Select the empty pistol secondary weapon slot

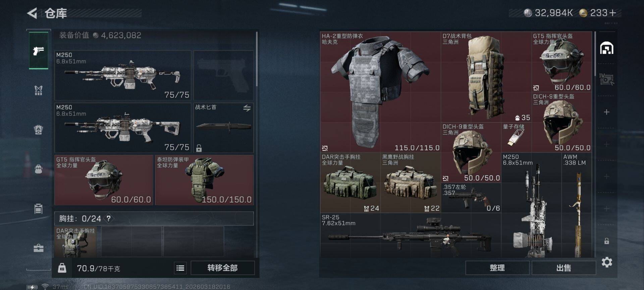(x=223, y=75)
